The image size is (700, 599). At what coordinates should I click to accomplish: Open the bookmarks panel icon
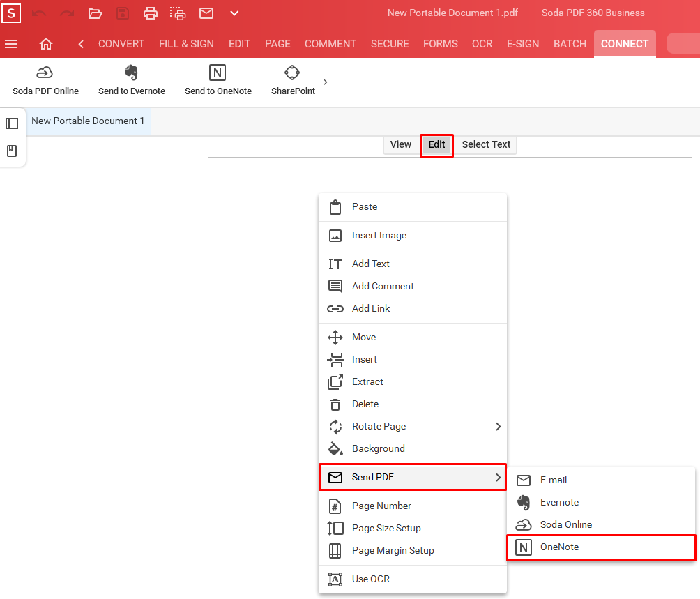12,151
